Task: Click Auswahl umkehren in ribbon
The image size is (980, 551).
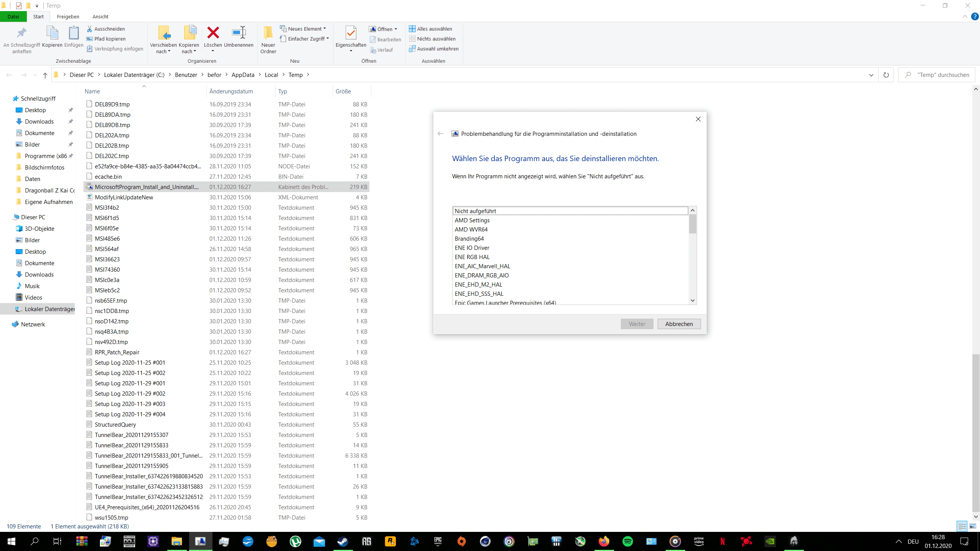Action: point(434,49)
